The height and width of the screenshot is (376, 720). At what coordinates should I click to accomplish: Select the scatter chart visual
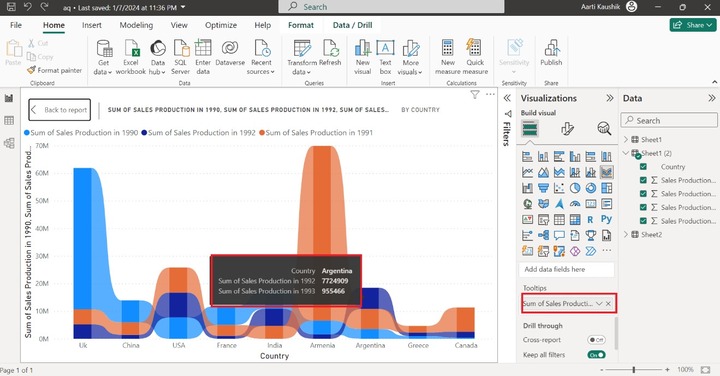point(559,188)
